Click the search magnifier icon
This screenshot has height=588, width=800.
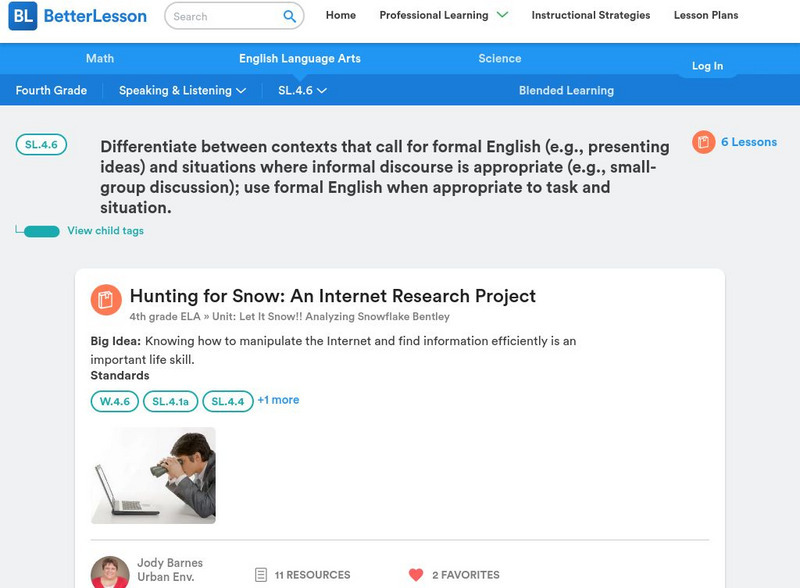tap(289, 16)
